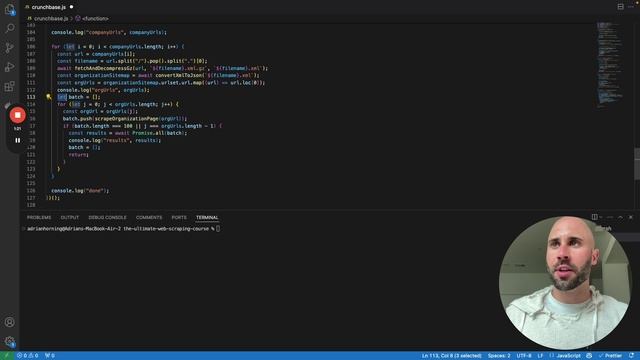Image resolution: width=640 pixels, height=360 pixels.
Task: Open the terminal panel more actions ellipsis
Action: tap(610, 217)
